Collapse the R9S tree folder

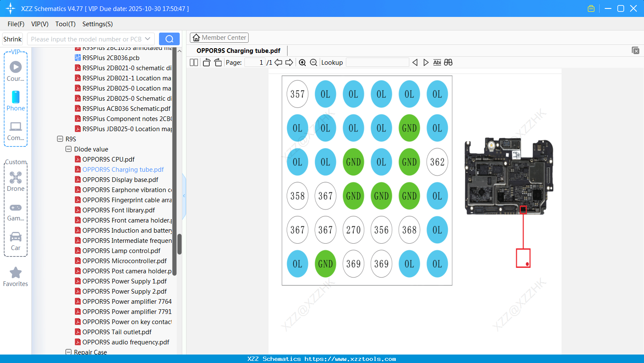tap(60, 139)
